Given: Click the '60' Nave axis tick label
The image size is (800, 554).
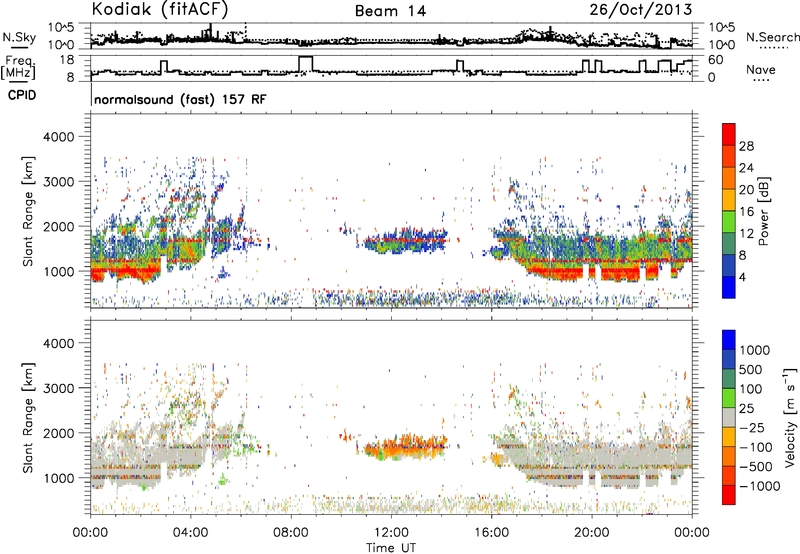Looking at the screenshot, I should tap(715, 60).
